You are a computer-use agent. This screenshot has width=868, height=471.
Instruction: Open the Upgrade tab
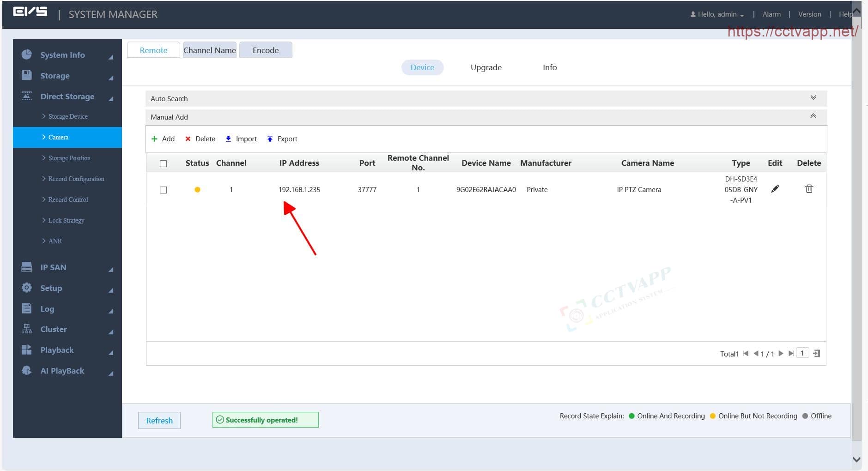pos(486,67)
